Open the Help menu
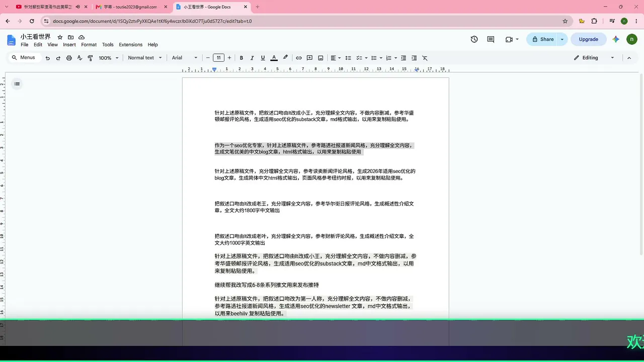Viewport: 644px width, 362px height. (x=153, y=45)
